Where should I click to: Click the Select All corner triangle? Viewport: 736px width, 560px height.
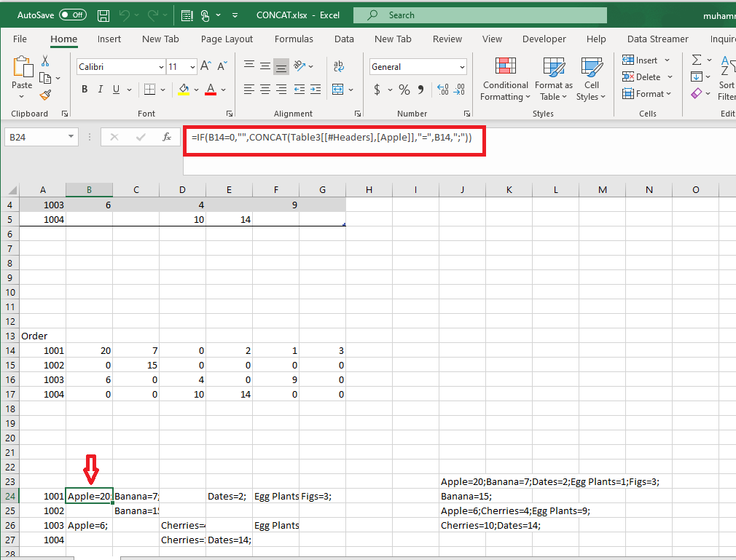[12, 190]
